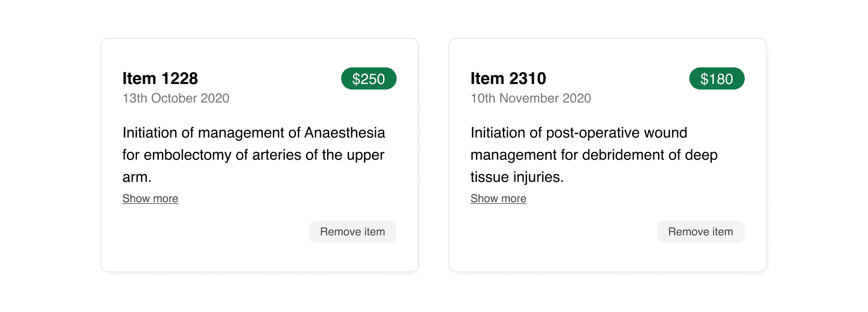Click "Initiation" in the Item 1228 description

150,133
